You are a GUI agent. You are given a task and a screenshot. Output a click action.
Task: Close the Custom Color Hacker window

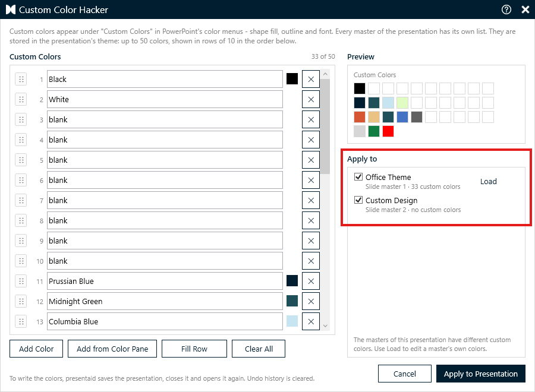coord(525,10)
